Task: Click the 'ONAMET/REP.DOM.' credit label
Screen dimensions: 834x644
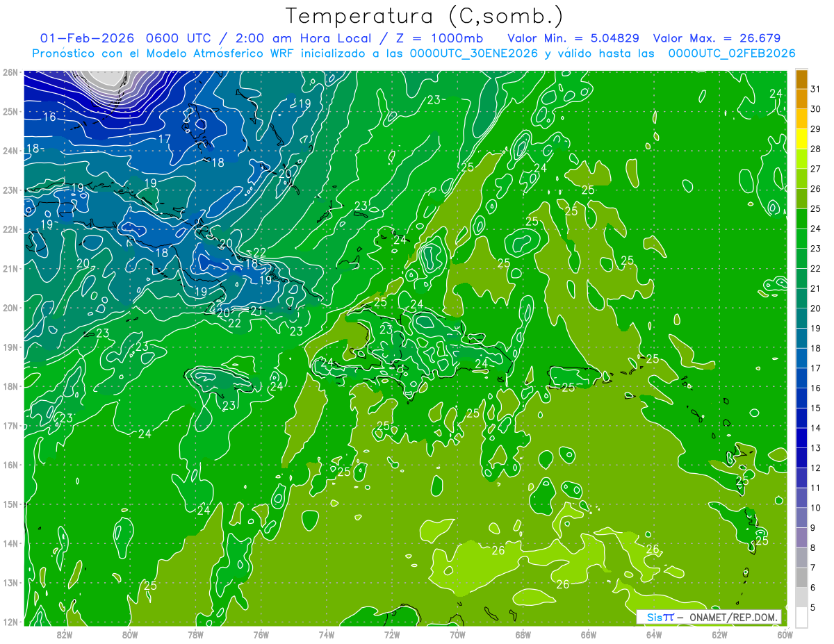Action: click(x=734, y=618)
